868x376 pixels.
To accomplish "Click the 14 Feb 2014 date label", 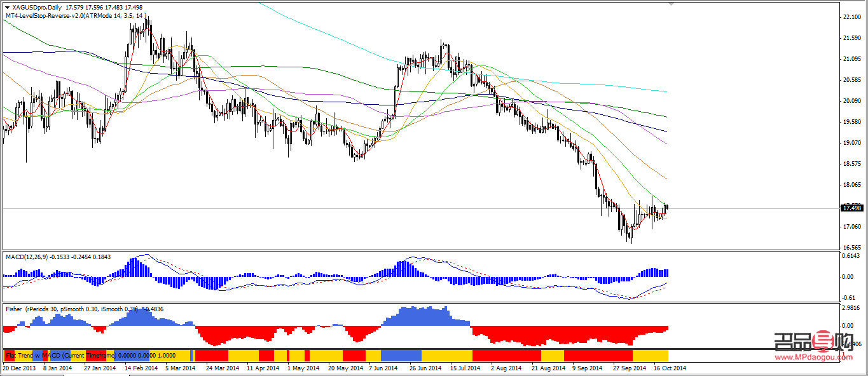I will pos(141,368).
